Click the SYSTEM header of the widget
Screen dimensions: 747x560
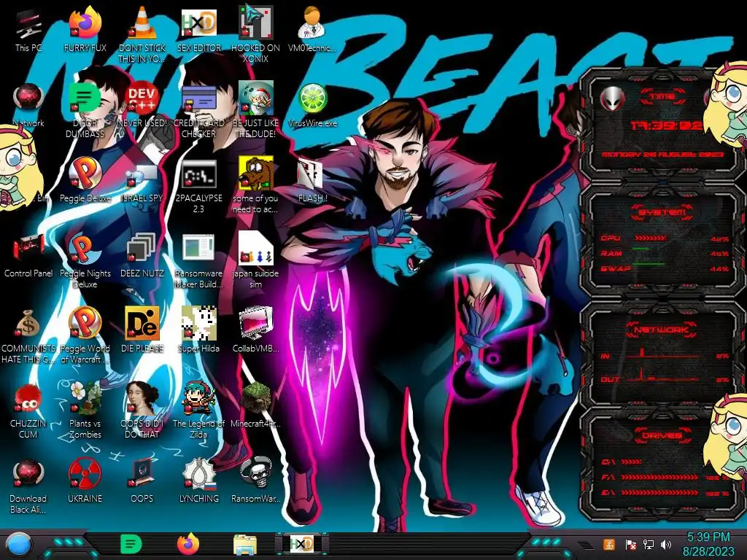662,212
